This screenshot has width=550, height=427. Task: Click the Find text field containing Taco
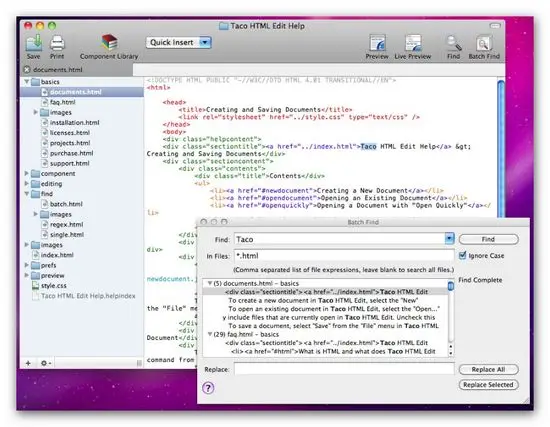pos(340,239)
